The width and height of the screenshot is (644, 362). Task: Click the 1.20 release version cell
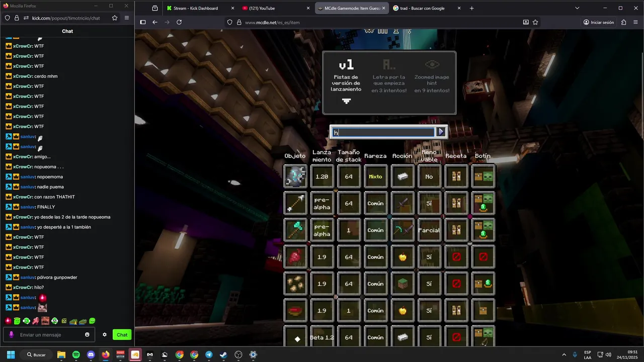tap(322, 176)
